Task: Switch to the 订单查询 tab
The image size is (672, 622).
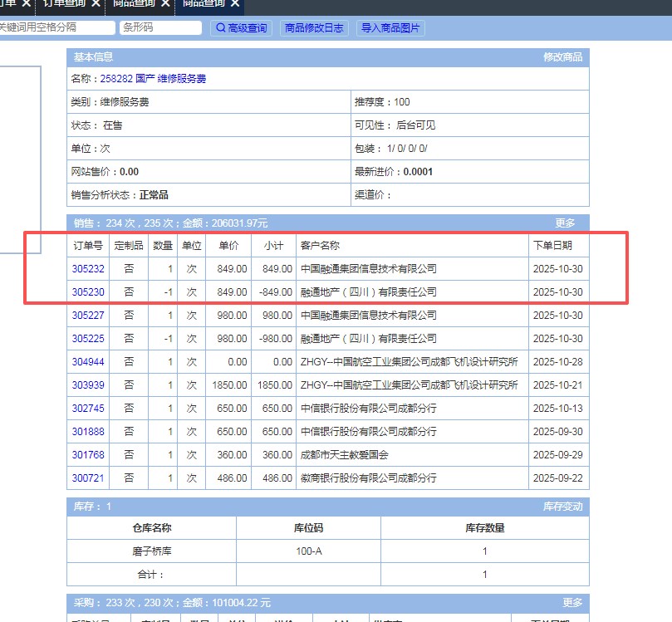Action: point(63,3)
